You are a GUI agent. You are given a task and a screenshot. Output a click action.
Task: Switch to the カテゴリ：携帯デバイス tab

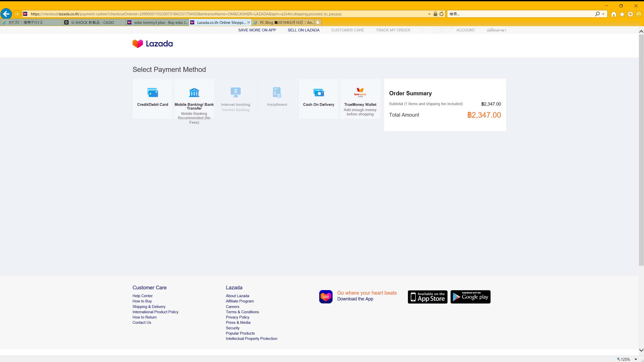pyautogui.click(x=31, y=22)
